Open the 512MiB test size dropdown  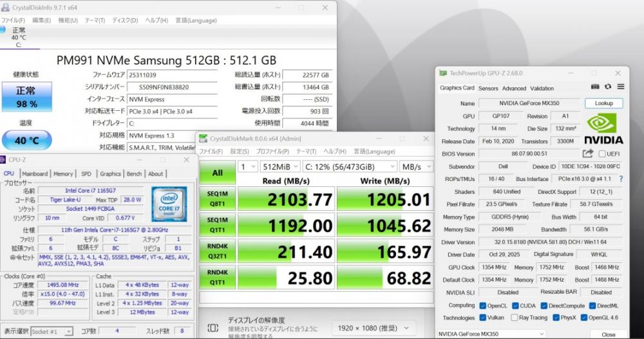[x=280, y=166]
